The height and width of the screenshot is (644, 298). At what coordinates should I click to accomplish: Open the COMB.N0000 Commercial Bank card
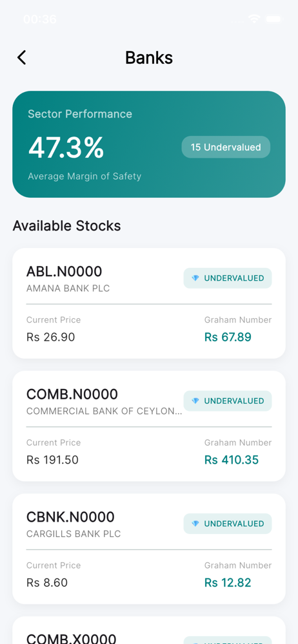149,426
